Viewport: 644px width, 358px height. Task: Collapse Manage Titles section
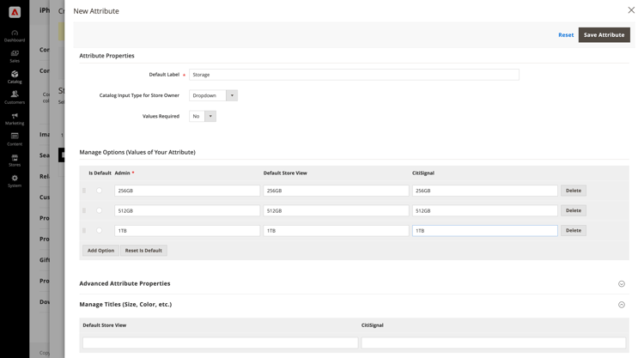click(621, 304)
